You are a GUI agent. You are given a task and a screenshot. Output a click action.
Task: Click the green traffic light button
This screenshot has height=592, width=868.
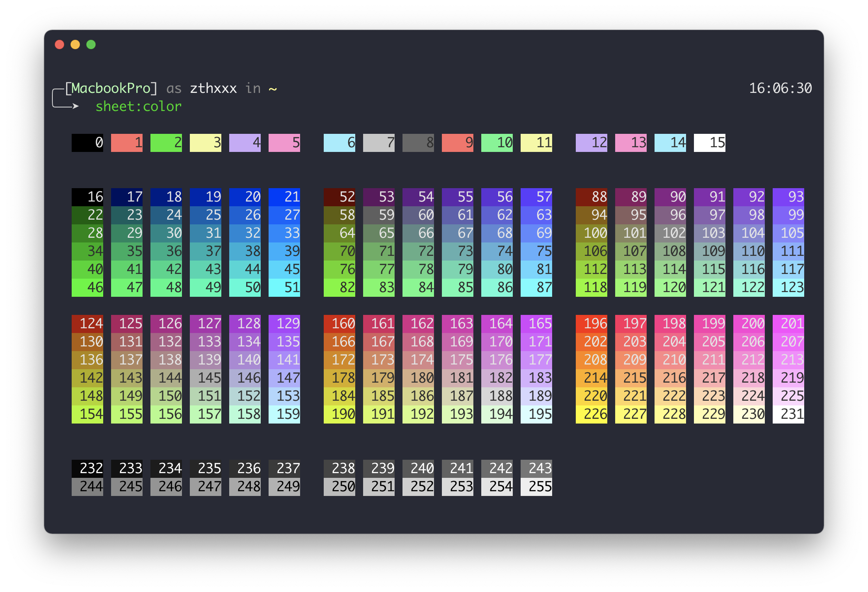(x=91, y=44)
